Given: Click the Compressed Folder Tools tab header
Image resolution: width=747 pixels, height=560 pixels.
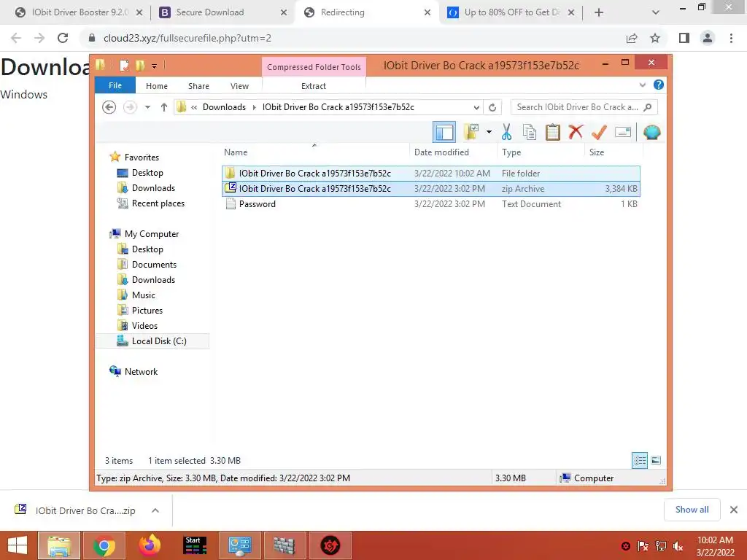Looking at the screenshot, I should point(314,66).
